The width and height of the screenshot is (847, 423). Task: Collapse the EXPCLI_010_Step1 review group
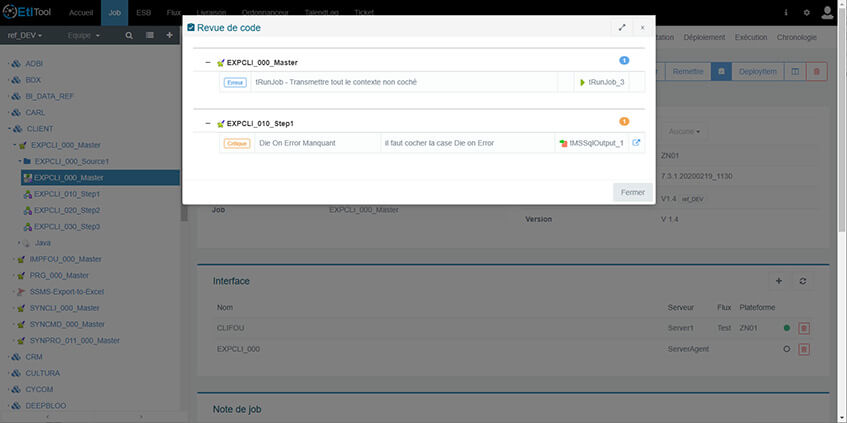coord(208,124)
